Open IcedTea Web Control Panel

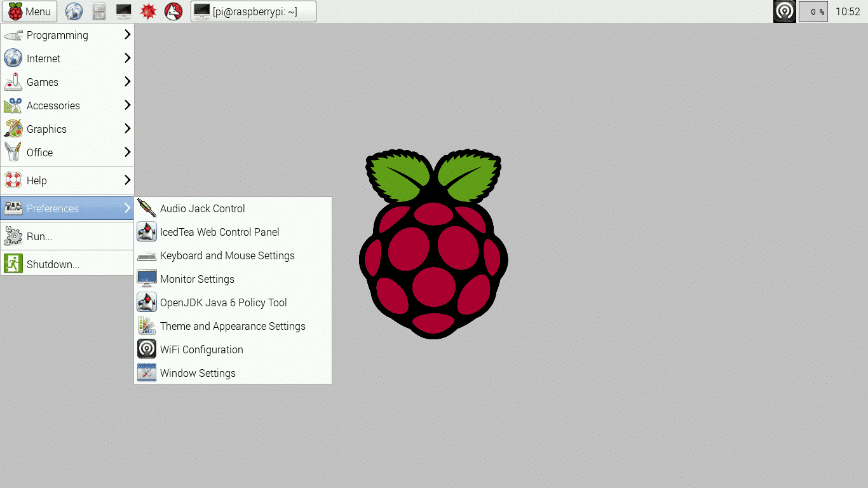coord(233,232)
